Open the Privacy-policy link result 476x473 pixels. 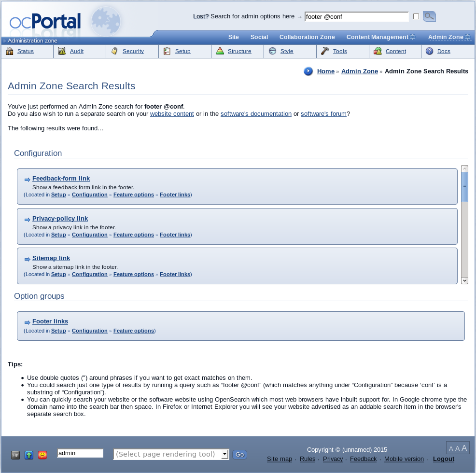(60, 219)
